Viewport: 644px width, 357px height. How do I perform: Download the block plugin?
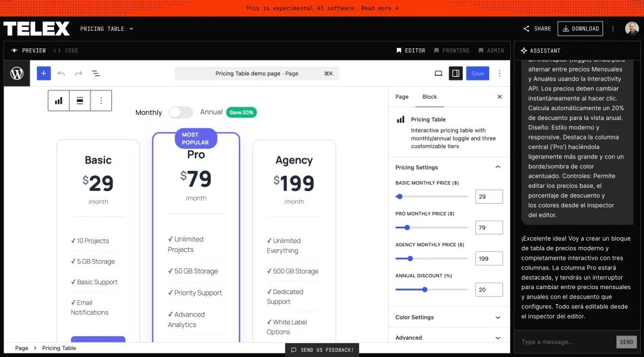point(580,29)
